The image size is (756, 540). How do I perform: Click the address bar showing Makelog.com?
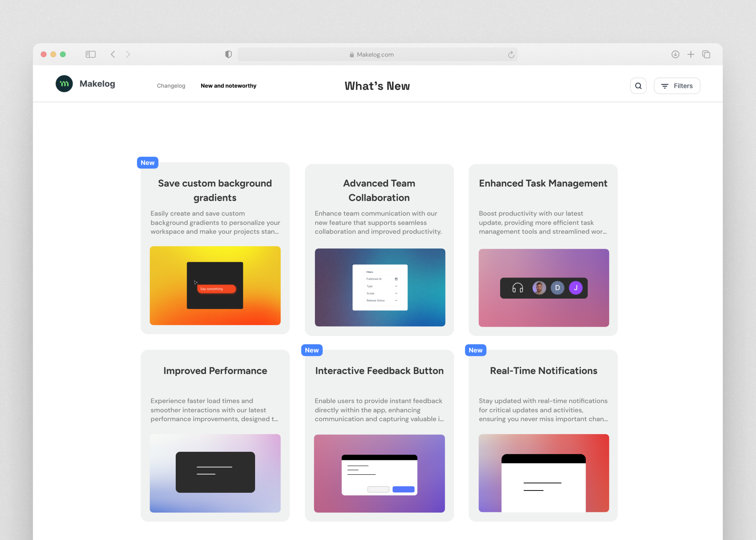pos(375,54)
